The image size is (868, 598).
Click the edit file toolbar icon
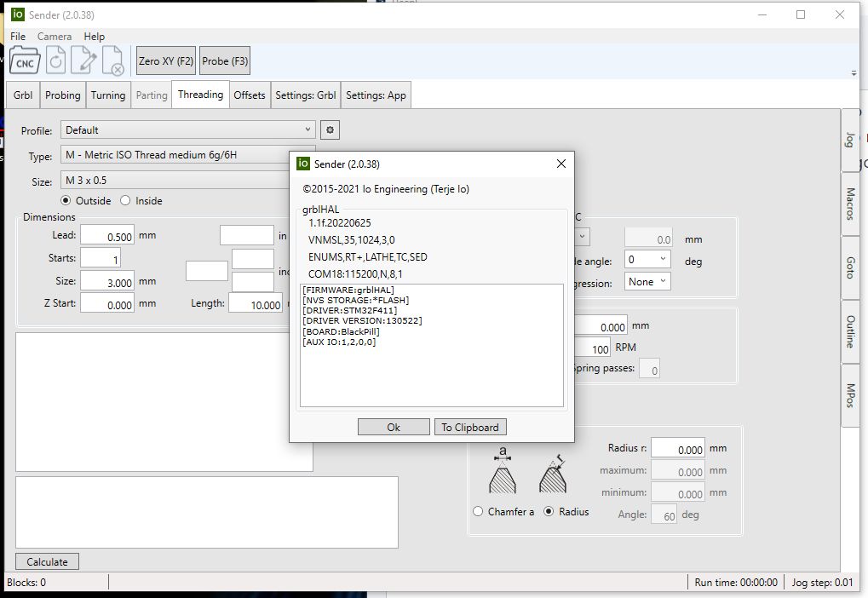click(x=84, y=60)
